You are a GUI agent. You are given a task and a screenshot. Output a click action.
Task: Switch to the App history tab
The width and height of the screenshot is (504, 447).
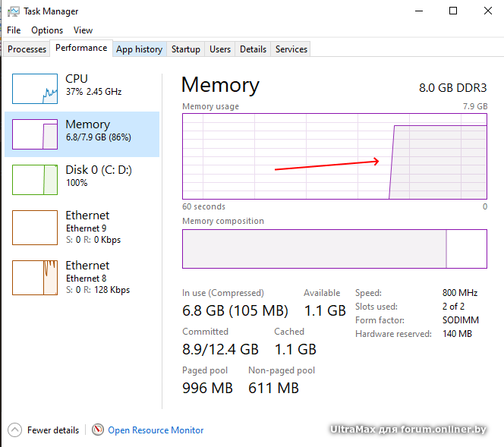(139, 49)
